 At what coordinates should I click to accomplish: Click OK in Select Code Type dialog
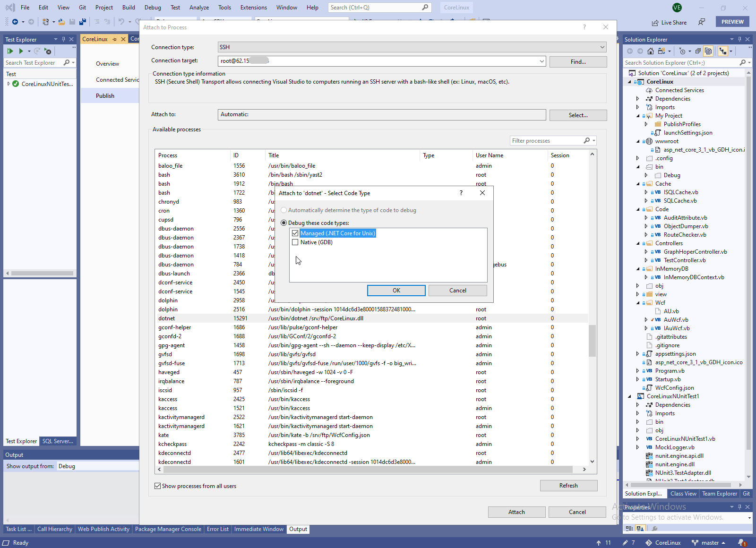point(396,291)
